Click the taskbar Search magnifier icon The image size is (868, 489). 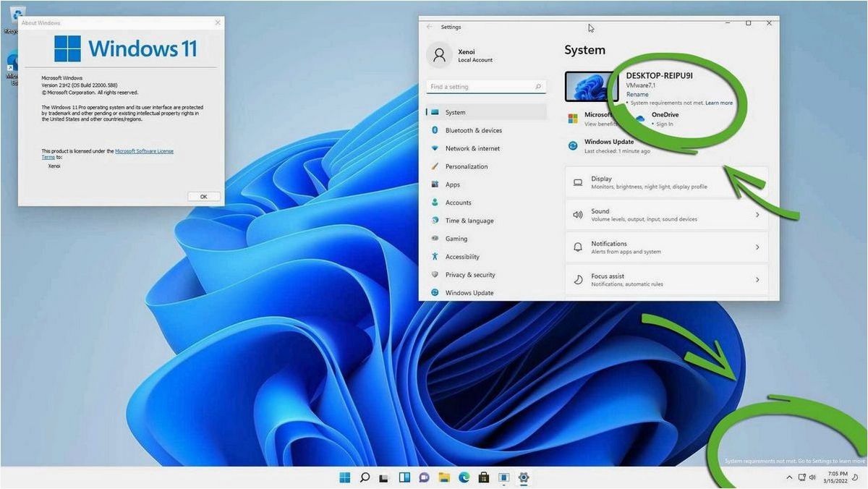(x=365, y=477)
